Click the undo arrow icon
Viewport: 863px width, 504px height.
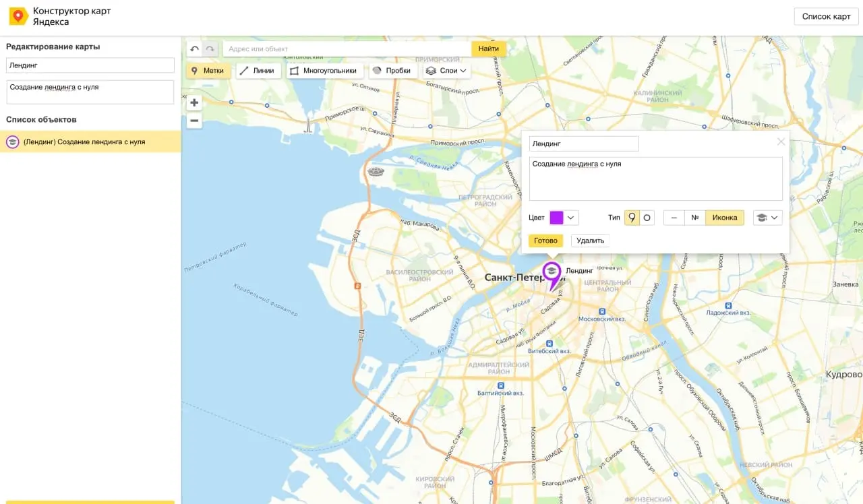(x=195, y=49)
